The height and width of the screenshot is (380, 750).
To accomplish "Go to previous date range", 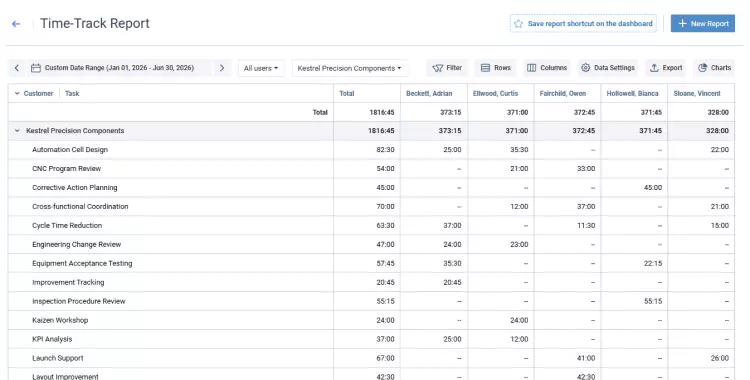I will point(17,68).
